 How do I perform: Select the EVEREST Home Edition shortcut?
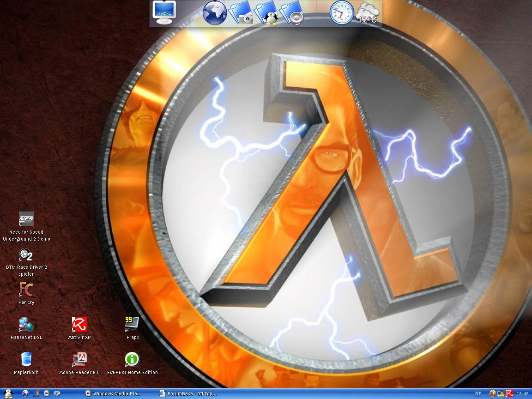tap(133, 363)
